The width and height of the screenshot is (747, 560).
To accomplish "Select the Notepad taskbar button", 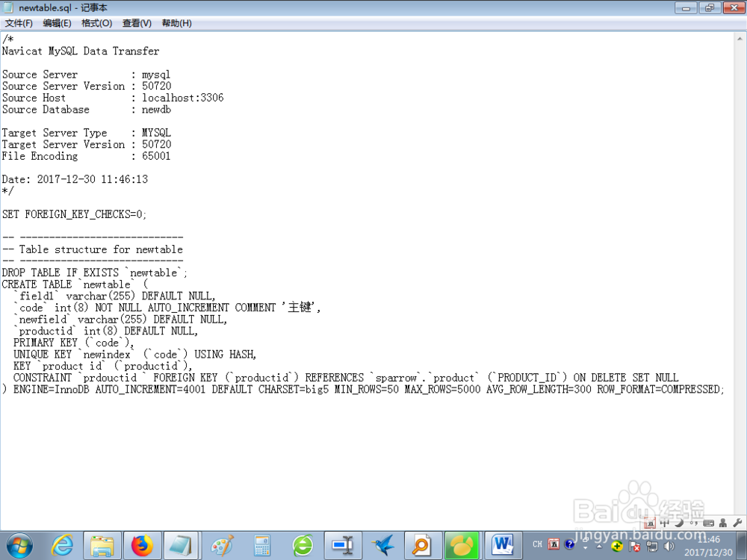I will (x=181, y=546).
